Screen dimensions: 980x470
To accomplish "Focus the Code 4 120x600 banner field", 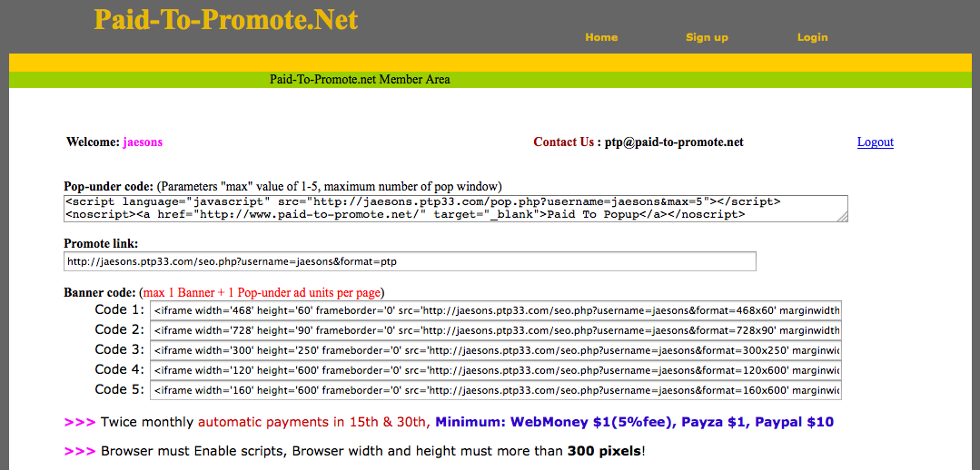I will click(x=496, y=370).
